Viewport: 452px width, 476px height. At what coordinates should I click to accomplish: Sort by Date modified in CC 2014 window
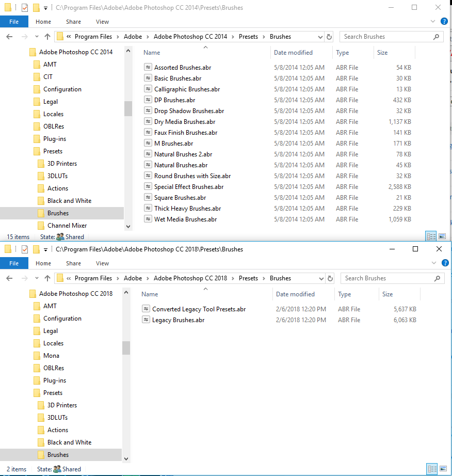point(293,53)
